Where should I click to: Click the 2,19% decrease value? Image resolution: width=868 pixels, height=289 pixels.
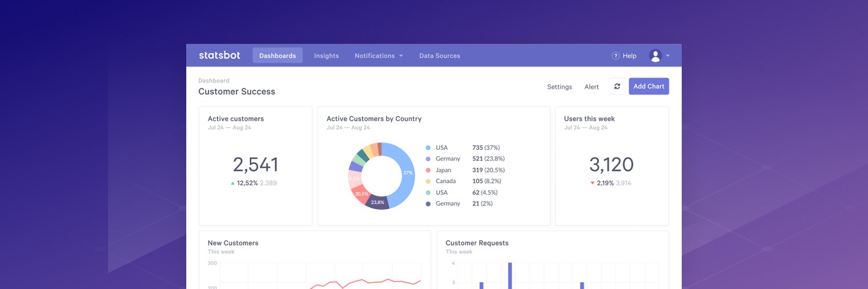pos(605,183)
